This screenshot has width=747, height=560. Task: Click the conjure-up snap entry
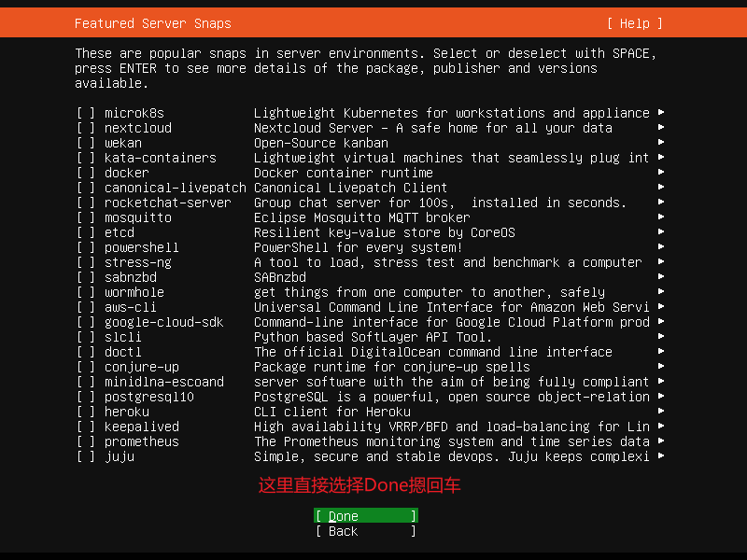tap(142, 367)
